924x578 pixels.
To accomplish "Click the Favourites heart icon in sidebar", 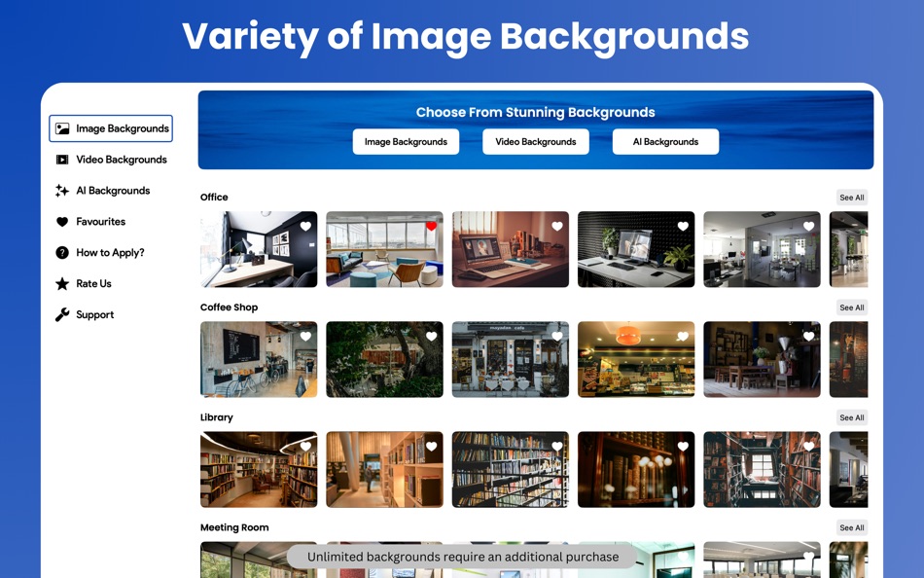I will coord(62,222).
